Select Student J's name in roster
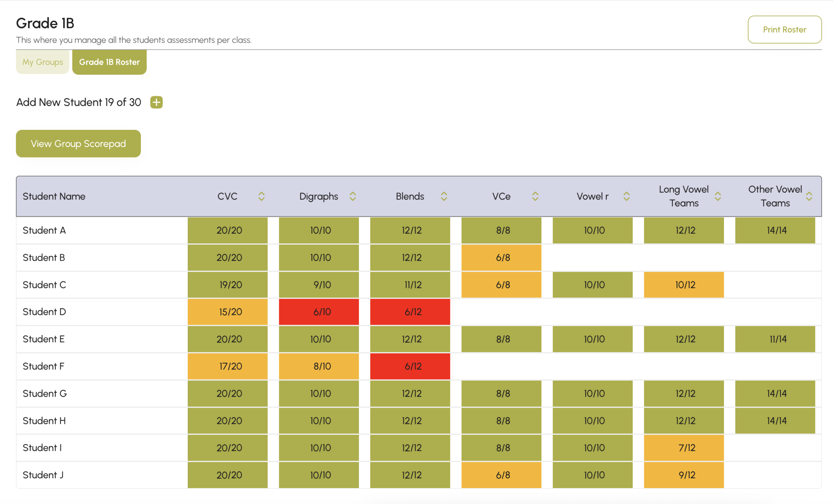The width and height of the screenshot is (833, 504). 43,475
